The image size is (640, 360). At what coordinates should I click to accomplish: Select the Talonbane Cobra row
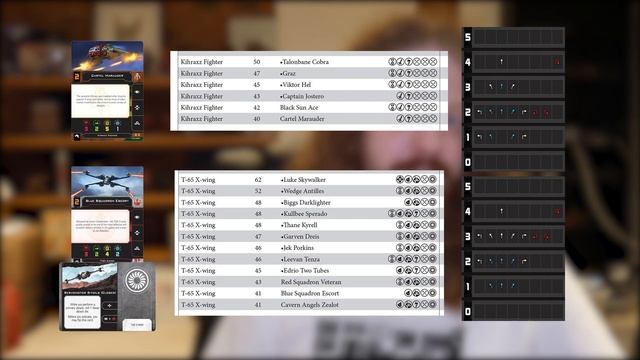tap(309, 62)
